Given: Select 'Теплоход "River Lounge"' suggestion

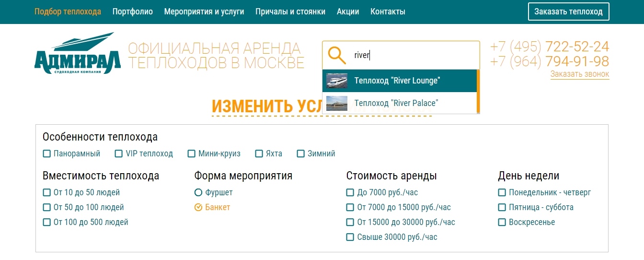Looking at the screenshot, I should coord(397,81).
